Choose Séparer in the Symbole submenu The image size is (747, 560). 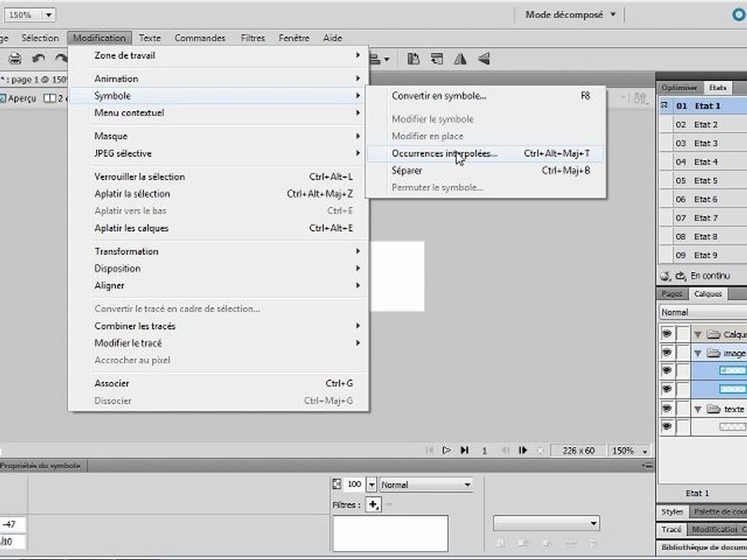(x=486, y=170)
